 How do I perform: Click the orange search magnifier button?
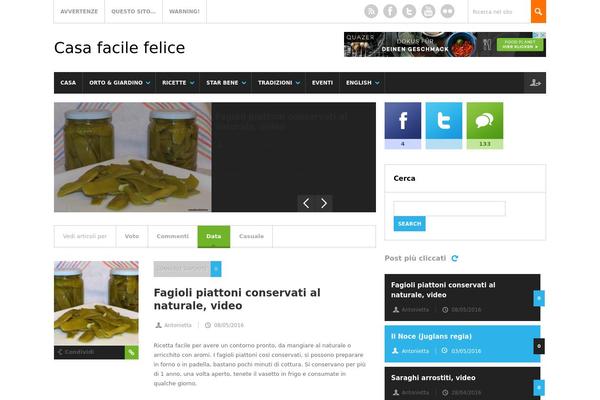(x=538, y=11)
